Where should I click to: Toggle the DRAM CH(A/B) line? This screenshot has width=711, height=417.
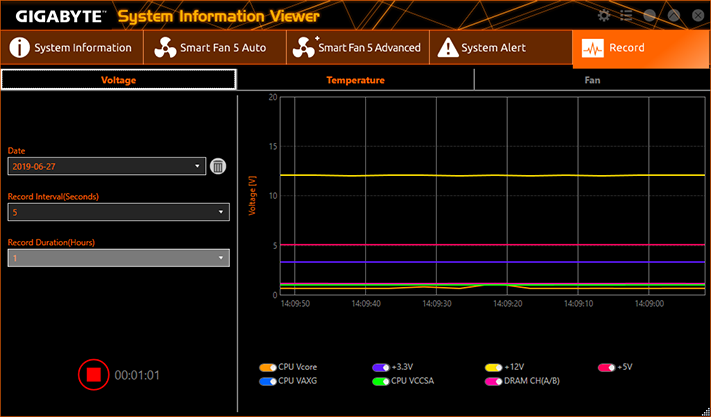(493, 382)
